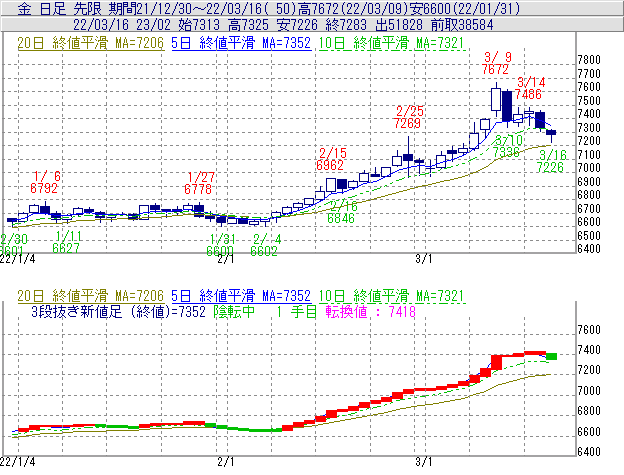Click the green block ending the lower chart
This screenshot has width=624, height=475.
tap(551, 356)
